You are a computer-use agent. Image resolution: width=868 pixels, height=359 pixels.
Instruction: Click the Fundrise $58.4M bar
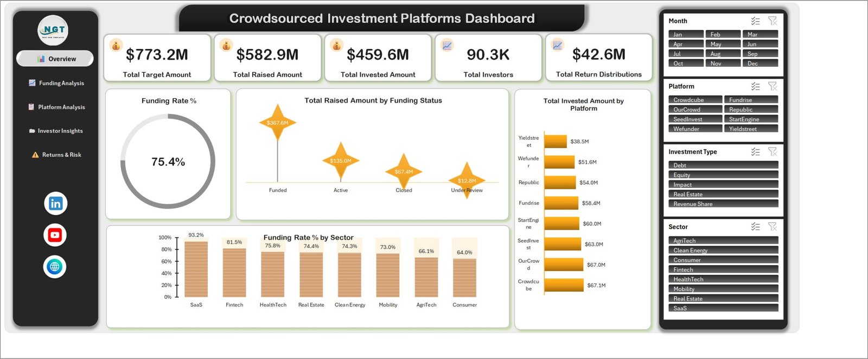(561, 203)
